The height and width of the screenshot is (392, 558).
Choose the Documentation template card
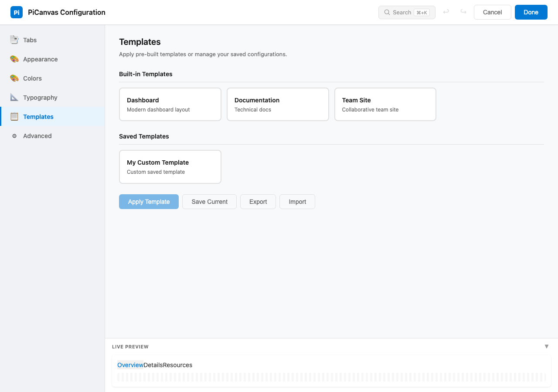pyautogui.click(x=278, y=105)
